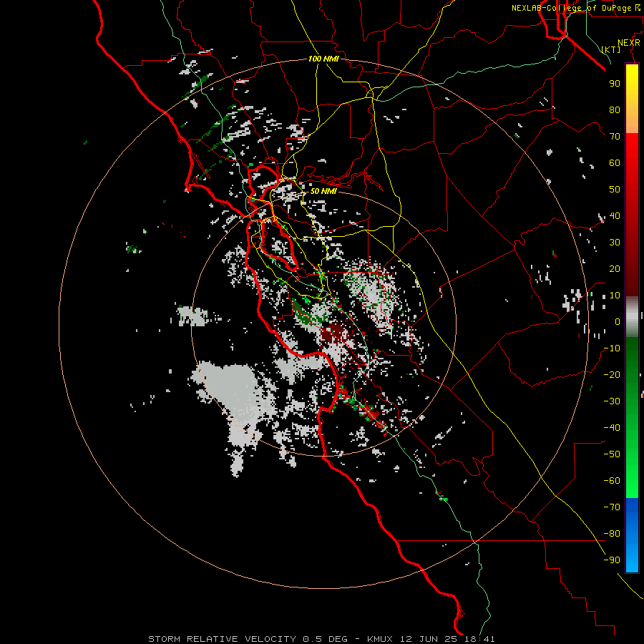Click the 0 value on the velocity scale

(x=618, y=321)
